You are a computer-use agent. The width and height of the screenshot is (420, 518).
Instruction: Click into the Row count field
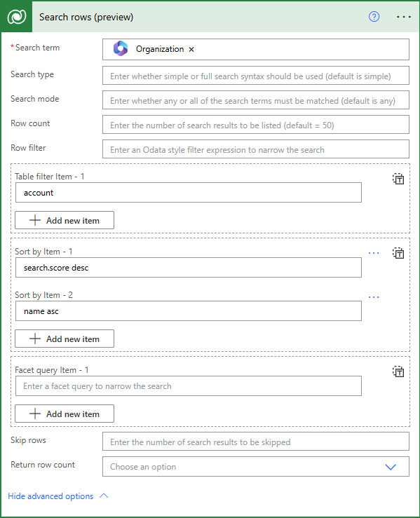tap(256, 125)
